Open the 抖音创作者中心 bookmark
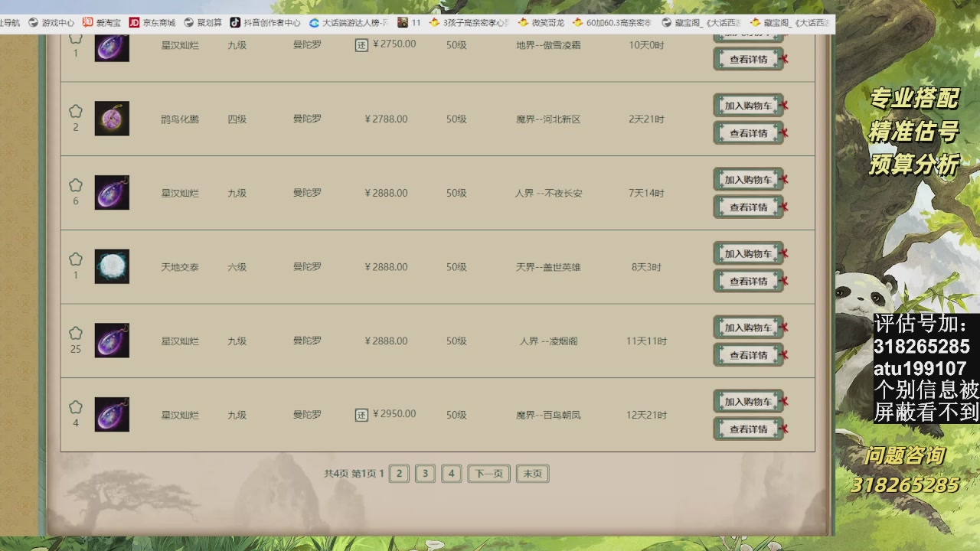 [x=266, y=23]
